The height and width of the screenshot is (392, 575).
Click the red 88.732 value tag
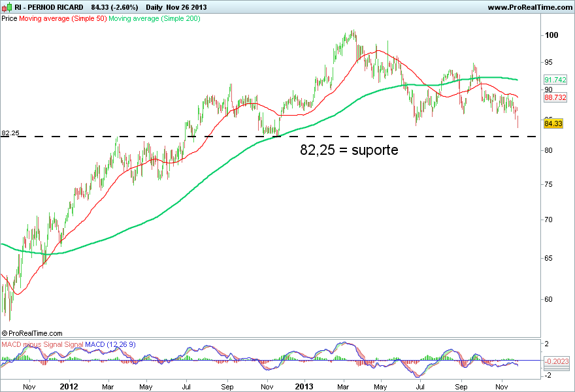click(555, 97)
